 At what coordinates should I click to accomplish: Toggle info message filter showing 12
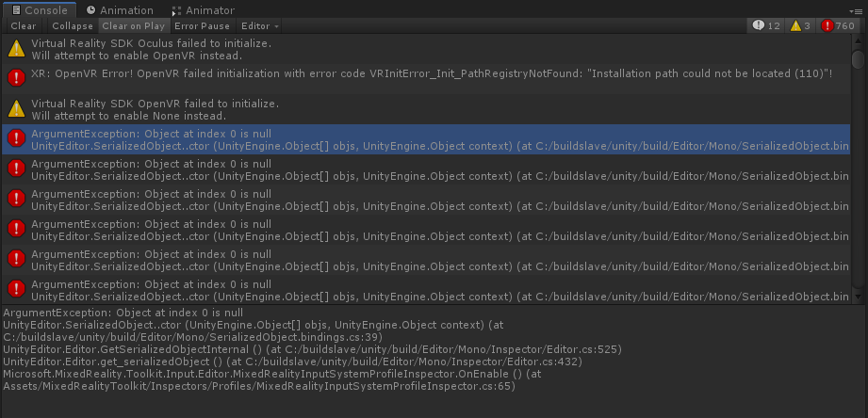pos(766,26)
